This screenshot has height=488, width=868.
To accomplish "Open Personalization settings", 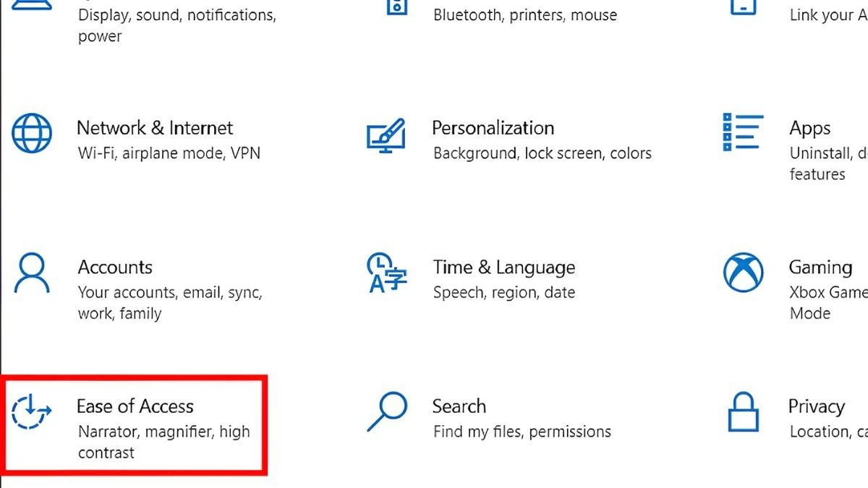I will [493, 128].
